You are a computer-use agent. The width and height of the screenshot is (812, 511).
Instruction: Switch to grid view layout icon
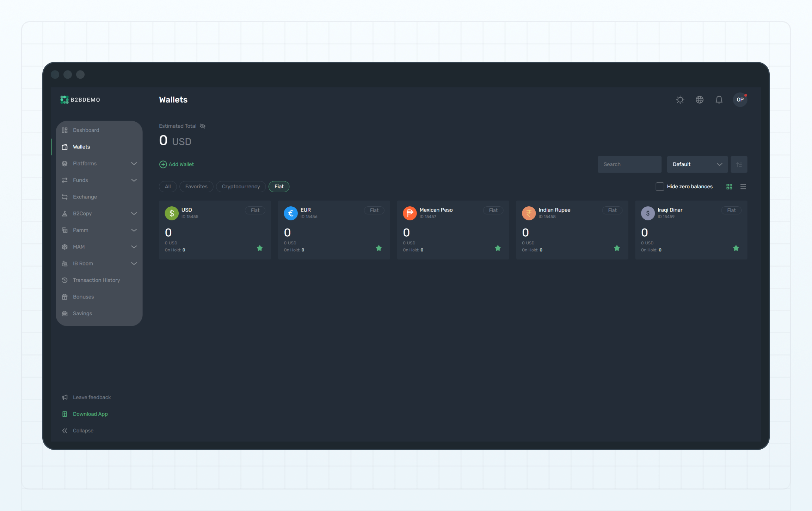tap(729, 187)
